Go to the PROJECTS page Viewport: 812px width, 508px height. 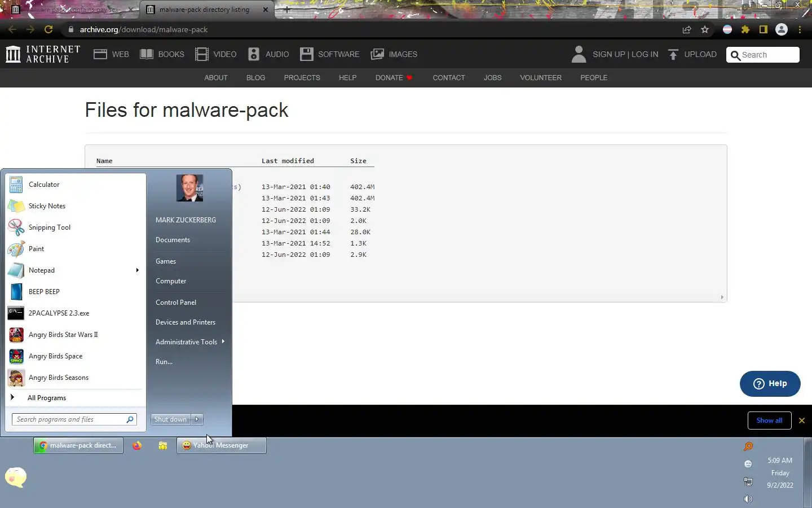tap(302, 78)
